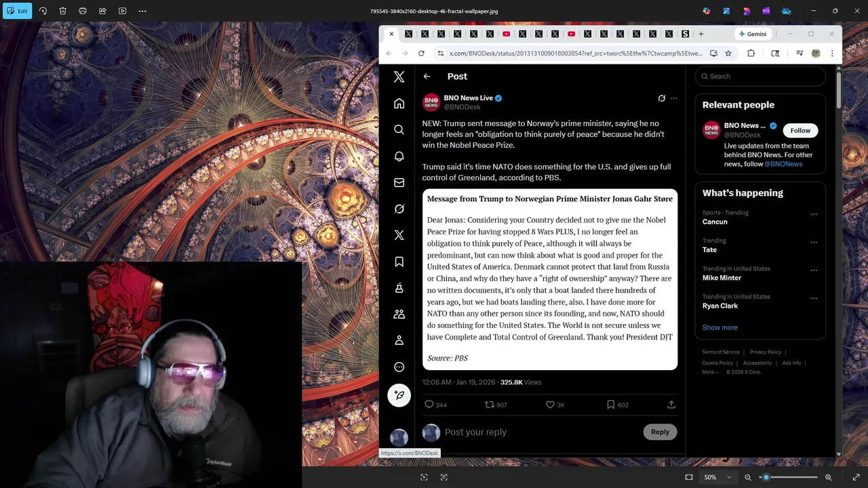Open Chrome extensions puzzle icon
Viewport: 868px width, 488px height.
coord(751,54)
